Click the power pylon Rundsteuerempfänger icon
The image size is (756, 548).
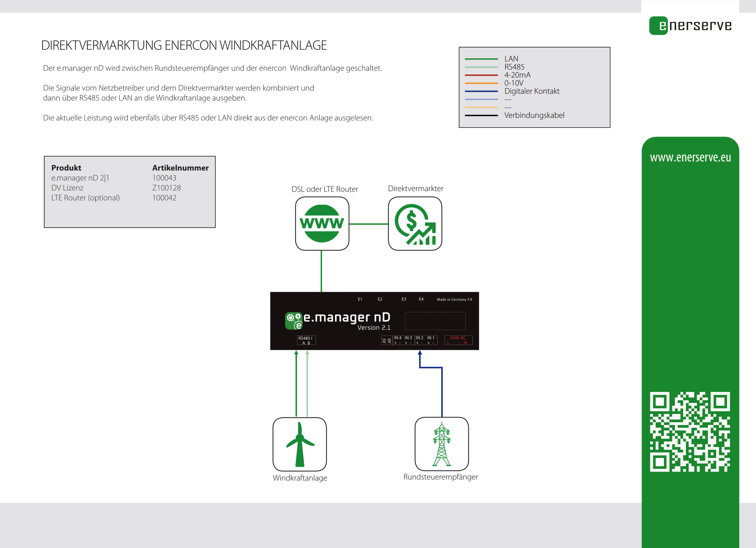coord(442,444)
